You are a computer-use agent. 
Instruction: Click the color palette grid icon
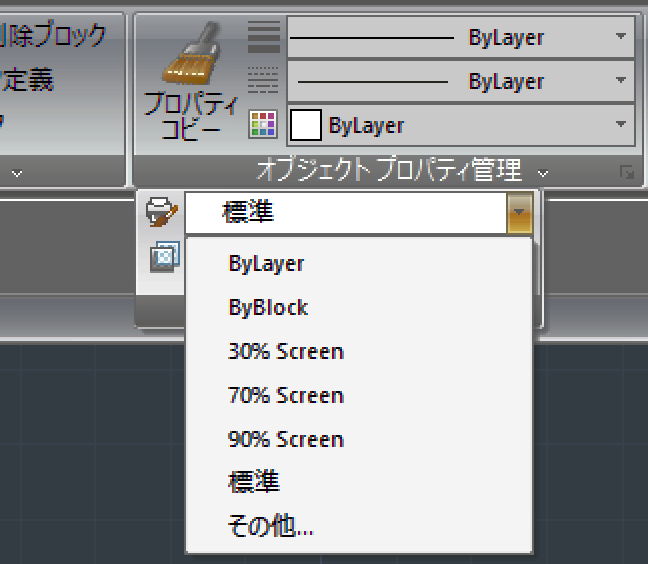coord(263,124)
